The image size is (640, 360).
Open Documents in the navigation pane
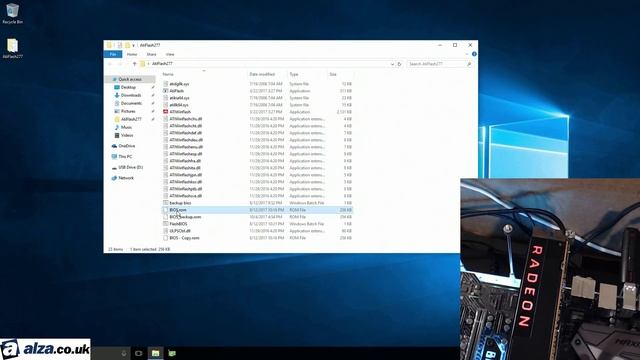click(131, 103)
